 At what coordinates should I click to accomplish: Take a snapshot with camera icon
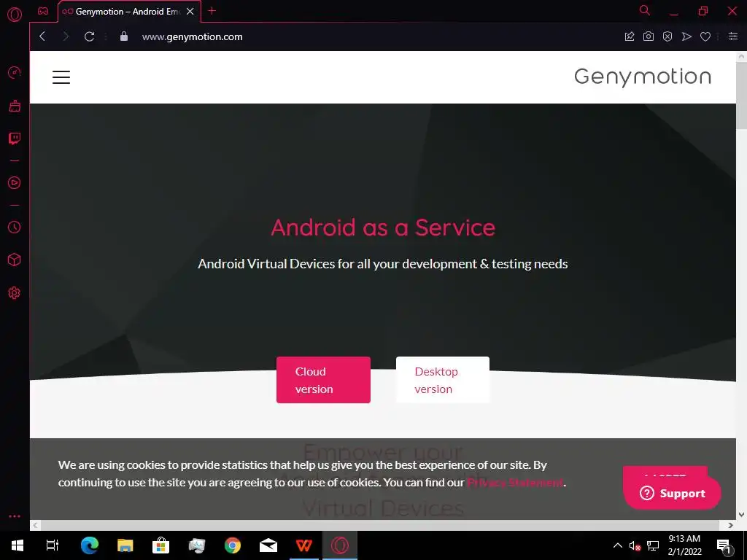(649, 36)
